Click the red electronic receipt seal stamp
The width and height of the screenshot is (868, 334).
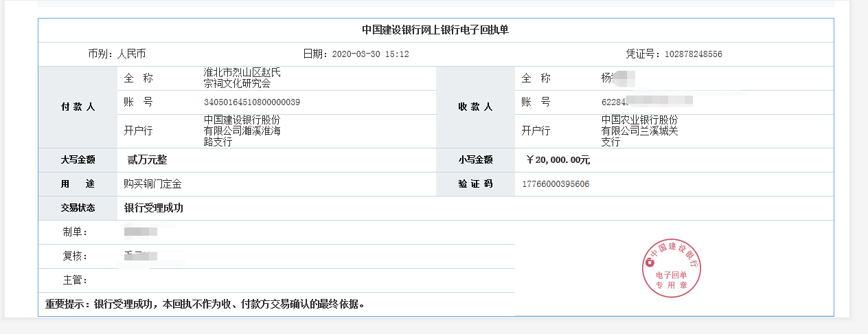pyautogui.click(x=672, y=269)
